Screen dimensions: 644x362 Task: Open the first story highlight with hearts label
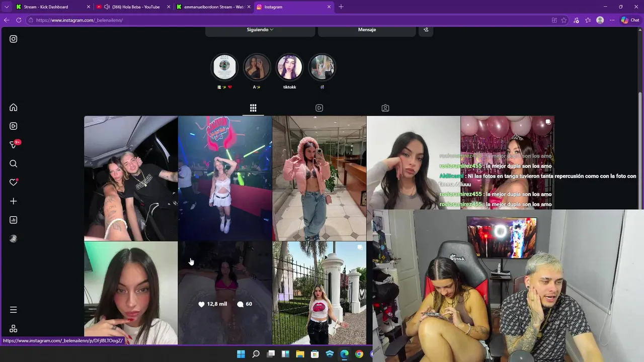coord(224,67)
